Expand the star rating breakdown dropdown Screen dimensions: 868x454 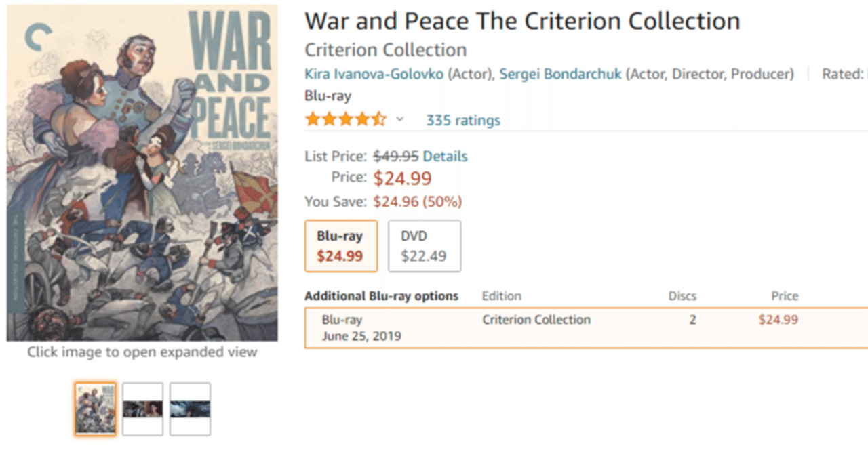[x=400, y=119]
